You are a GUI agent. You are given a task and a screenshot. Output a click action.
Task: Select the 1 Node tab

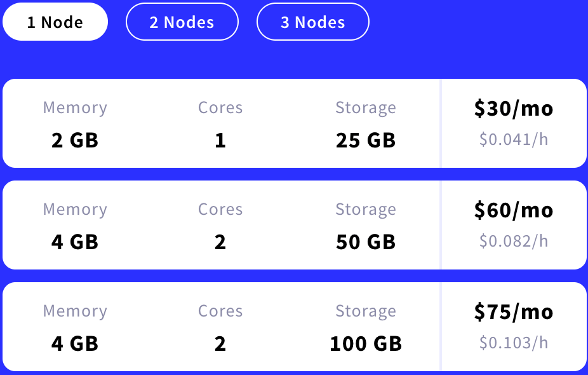pyautogui.click(x=55, y=22)
